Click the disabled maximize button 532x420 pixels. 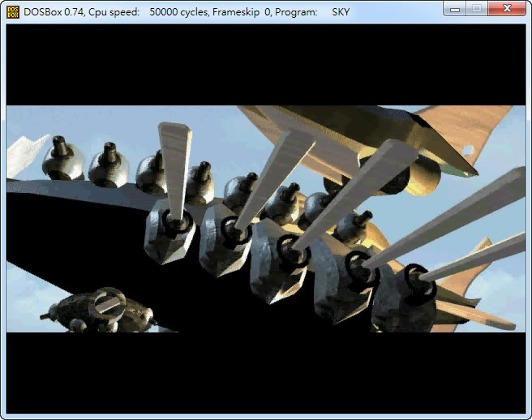click(x=477, y=9)
